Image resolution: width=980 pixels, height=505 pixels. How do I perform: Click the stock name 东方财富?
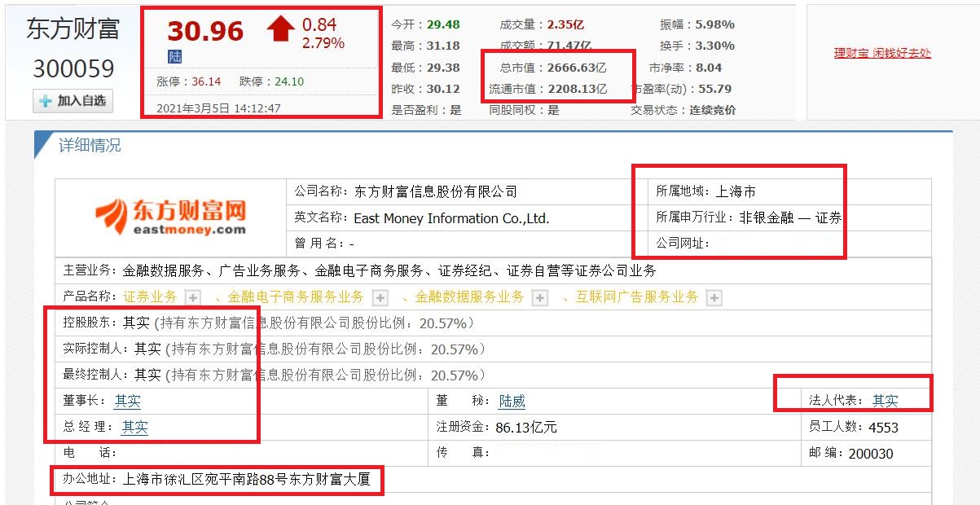pos(73,30)
